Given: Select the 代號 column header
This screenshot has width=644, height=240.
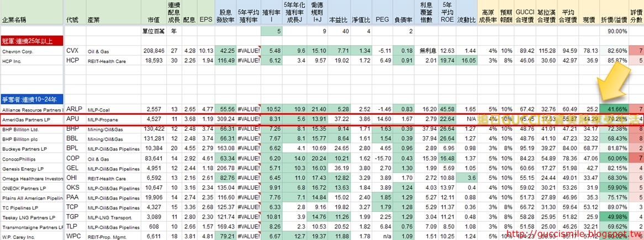Looking at the screenshot, I should (75, 12).
